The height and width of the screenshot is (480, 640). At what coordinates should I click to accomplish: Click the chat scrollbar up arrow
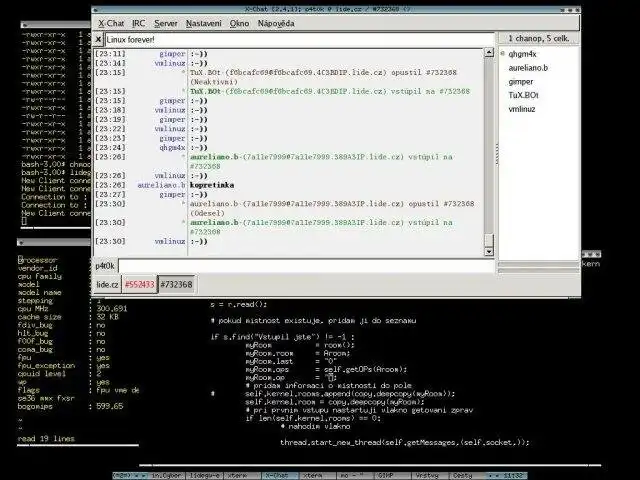[x=489, y=52]
